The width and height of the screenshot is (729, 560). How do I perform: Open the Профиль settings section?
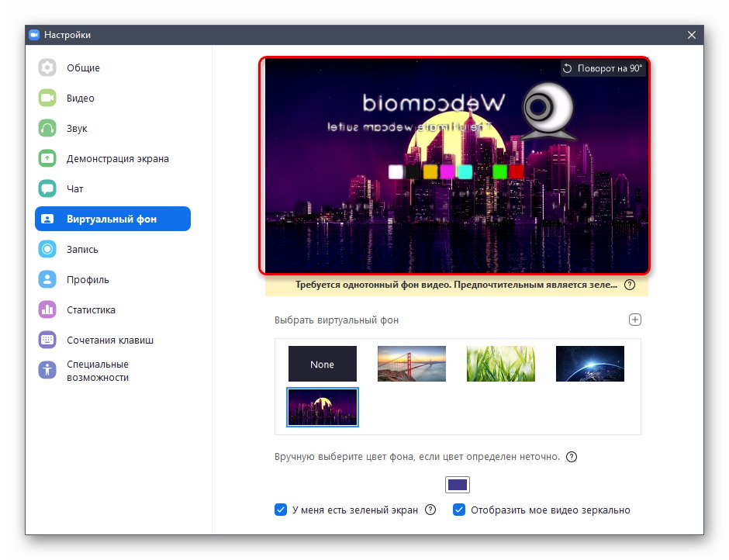(87, 280)
